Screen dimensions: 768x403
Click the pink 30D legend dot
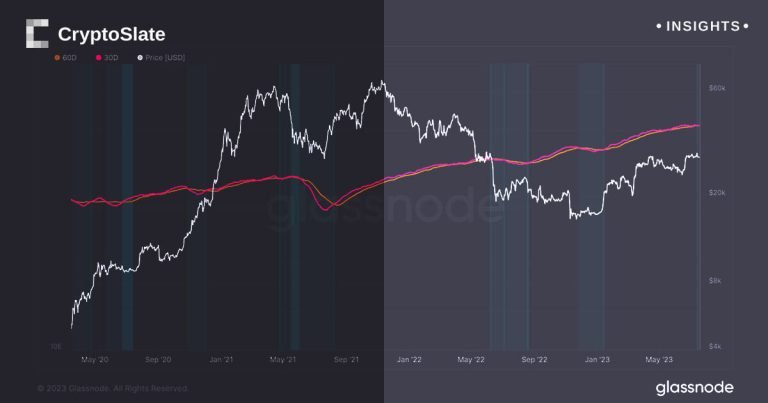pos(97,57)
